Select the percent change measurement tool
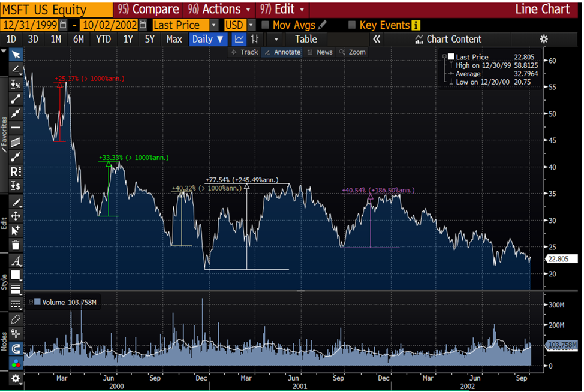 coord(16,84)
